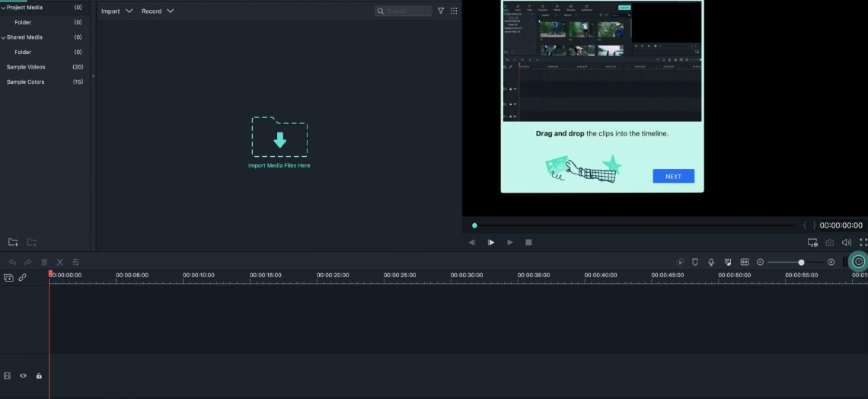Click the play from start button
This screenshot has width=868, height=399.
(x=491, y=242)
